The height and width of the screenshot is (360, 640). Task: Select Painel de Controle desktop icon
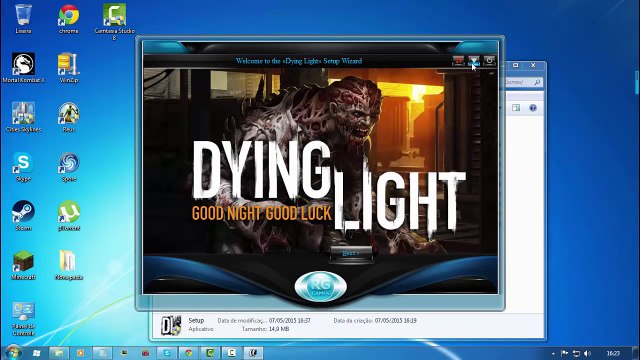pyautogui.click(x=23, y=319)
